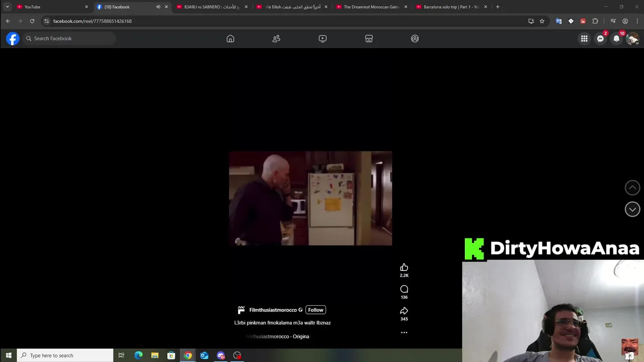
Task: Switch to Dreamiest Moroccan Getaway tab
Action: point(371,7)
